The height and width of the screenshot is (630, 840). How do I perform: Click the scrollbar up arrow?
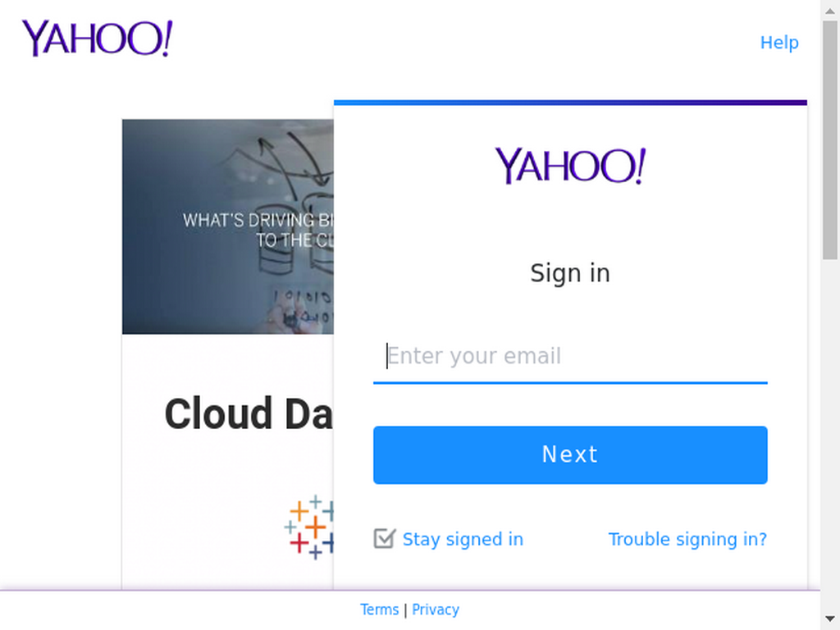click(x=830, y=10)
